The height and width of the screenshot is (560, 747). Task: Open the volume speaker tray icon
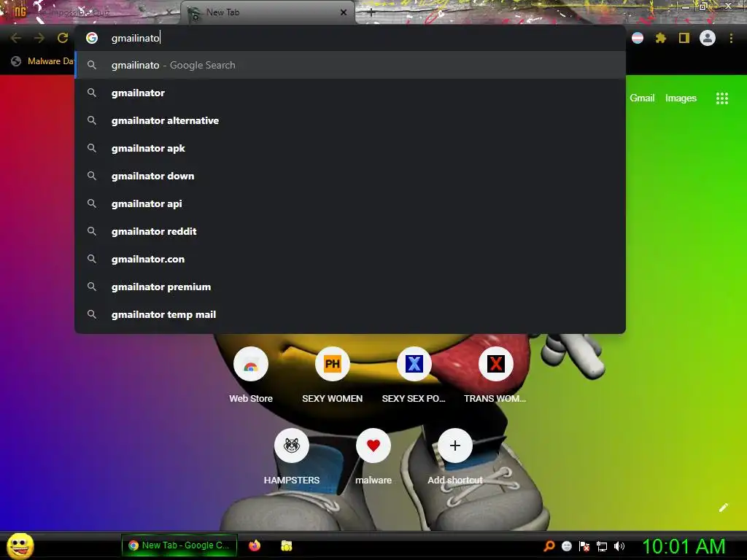[619, 546]
